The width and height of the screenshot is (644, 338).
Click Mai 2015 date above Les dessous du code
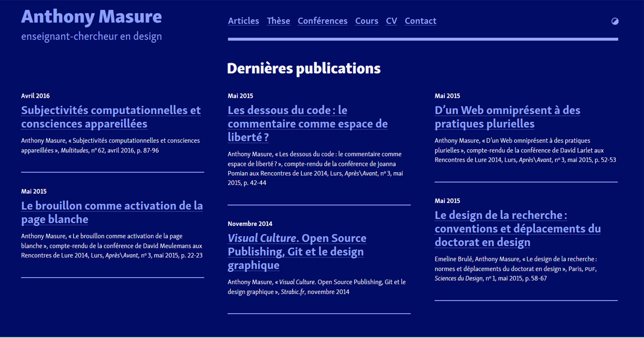pyautogui.click(x=240, y=96)
